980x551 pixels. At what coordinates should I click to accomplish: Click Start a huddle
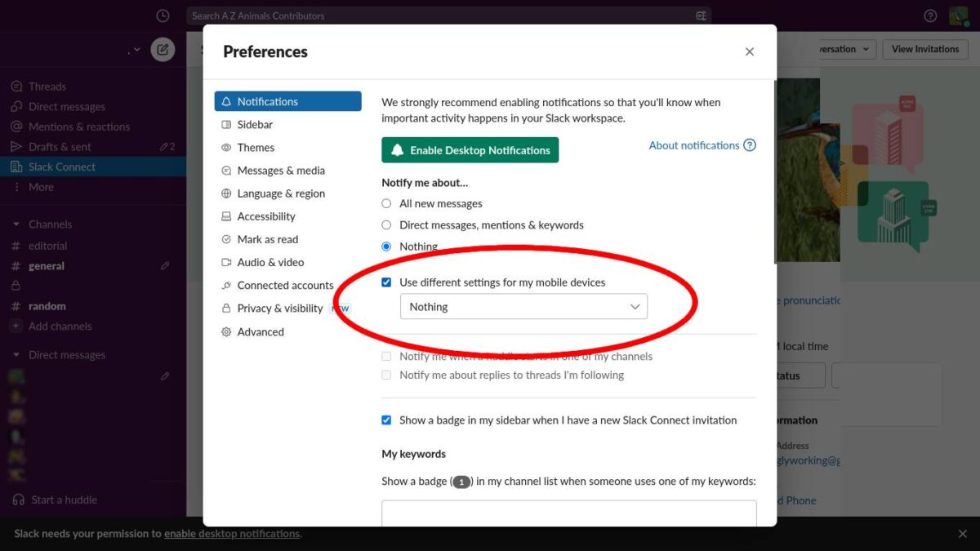tap(65, 500)
